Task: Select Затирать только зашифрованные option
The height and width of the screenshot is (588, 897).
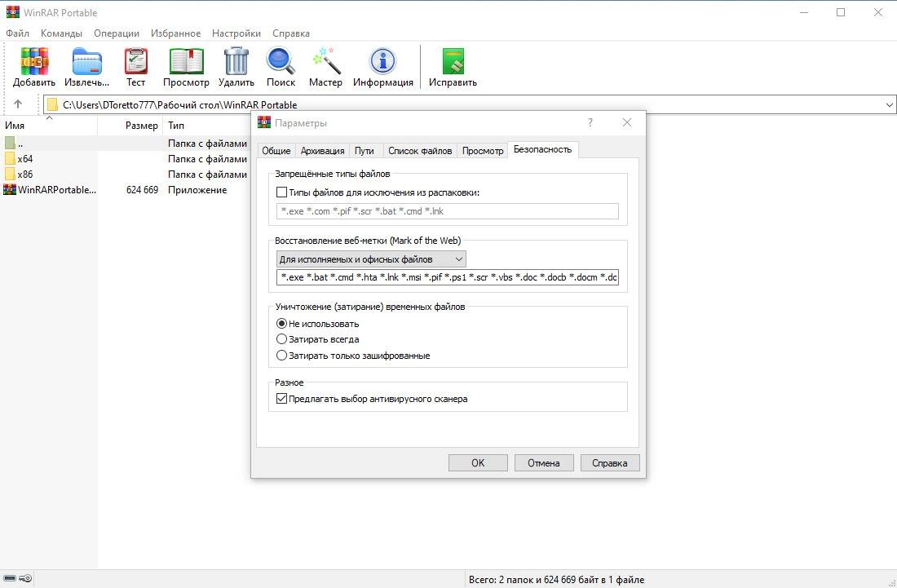Action: point(281,356)
